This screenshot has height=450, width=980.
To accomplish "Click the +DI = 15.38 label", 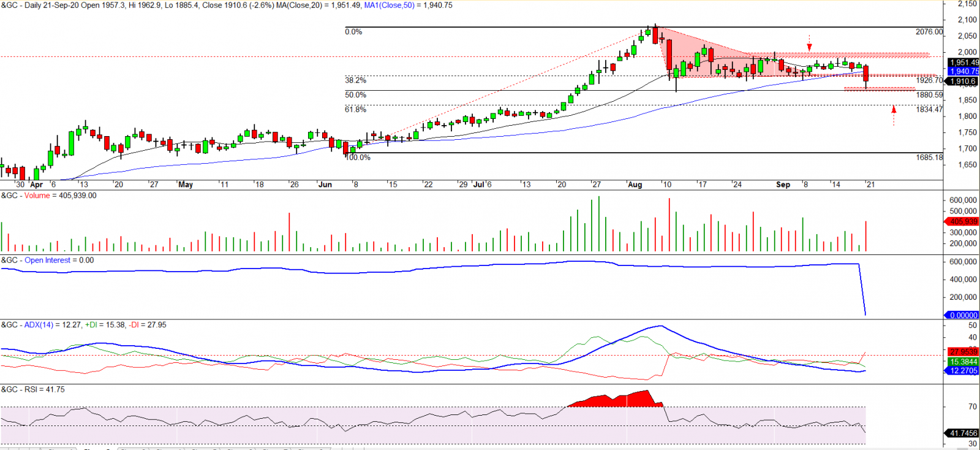I will tap(105, 325).
